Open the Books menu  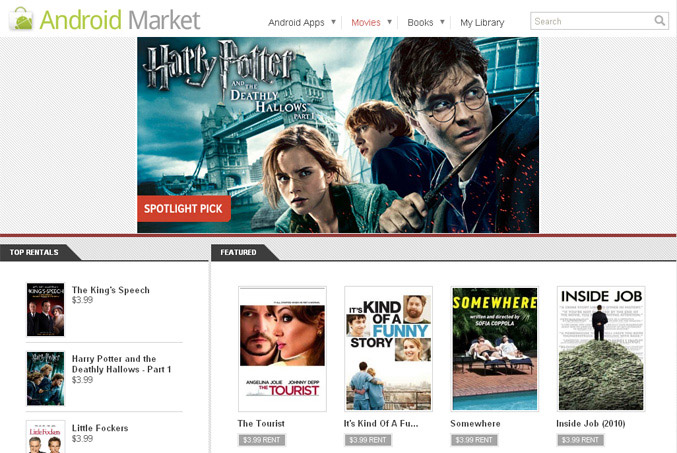pos(420,22)
